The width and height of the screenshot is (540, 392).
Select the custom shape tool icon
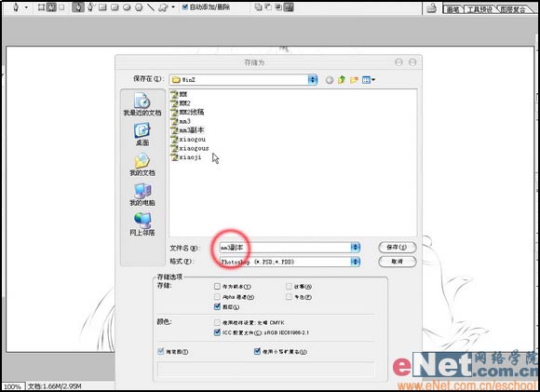[163, 7]
